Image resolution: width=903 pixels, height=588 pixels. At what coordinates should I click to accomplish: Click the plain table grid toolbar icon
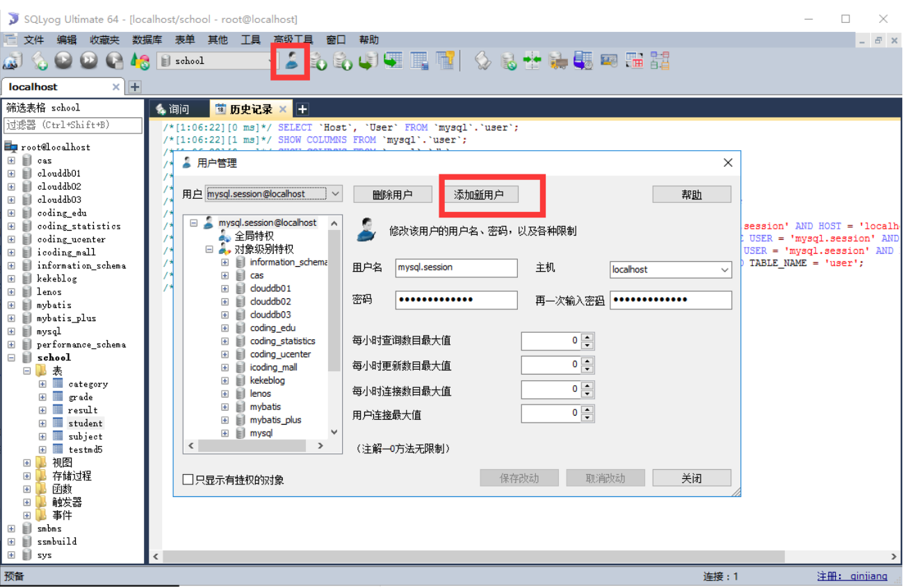pyautogui.click(x=418, y=61)
